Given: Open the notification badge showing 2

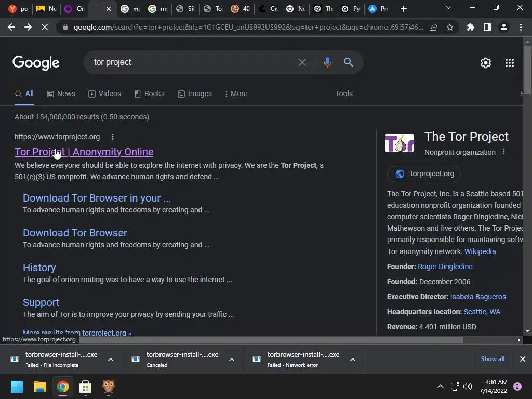Looking at the screenshot, I should pyautogui.click(x=517, y=387).
